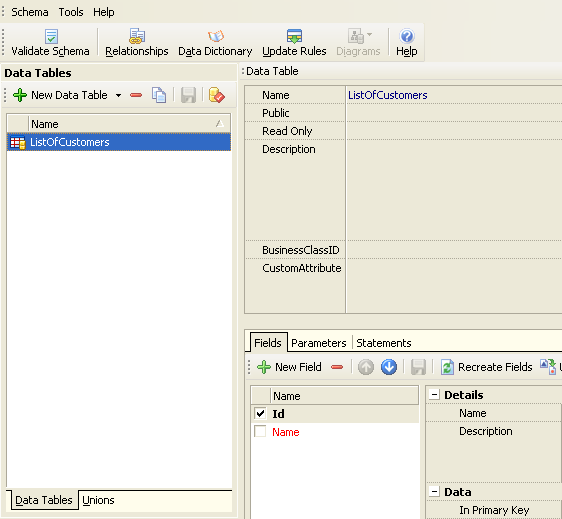This screenshot has height=519, width=562.
Task: Switch to the Statements tab
Action: tap(384, 343)
